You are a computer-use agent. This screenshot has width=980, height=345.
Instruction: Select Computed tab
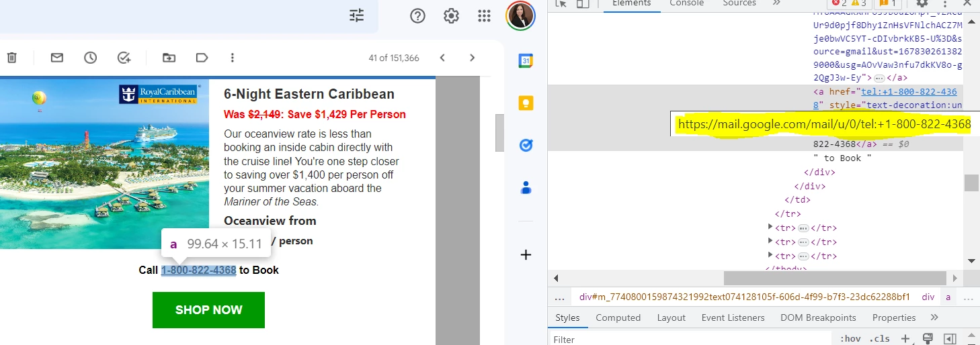tap(618, 317)
